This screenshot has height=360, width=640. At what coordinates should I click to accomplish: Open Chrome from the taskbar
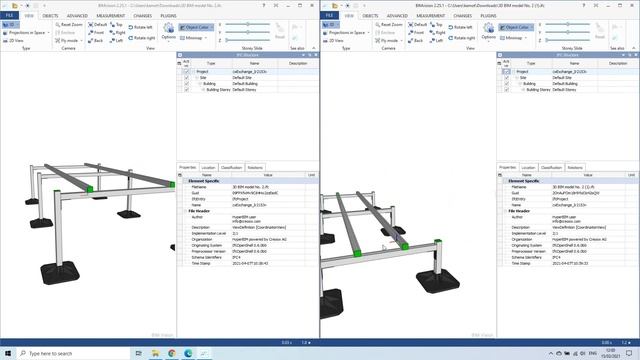pyautogui.click(x=172, y=353)
